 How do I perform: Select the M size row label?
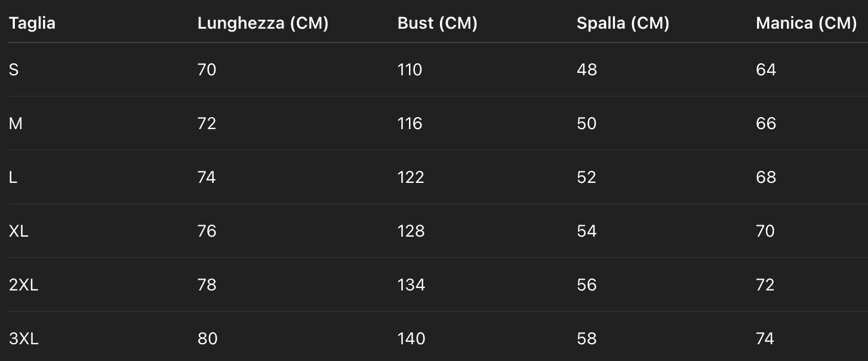point(16,124)
